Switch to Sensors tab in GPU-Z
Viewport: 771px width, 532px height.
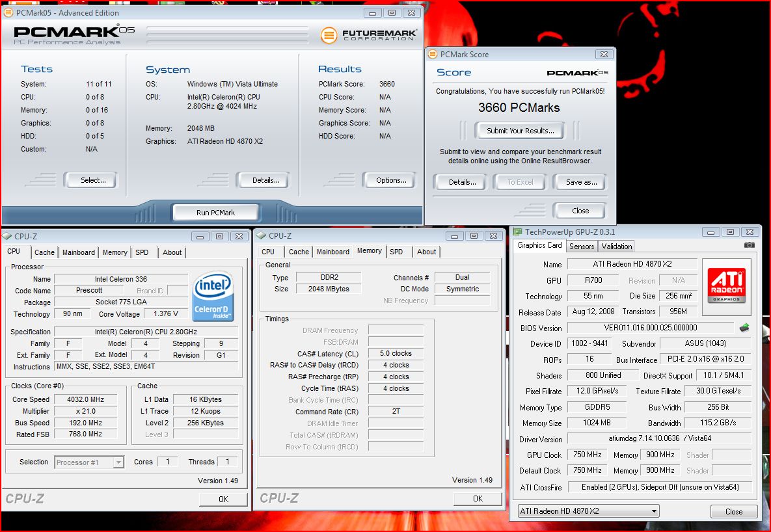tap(582, 246)
